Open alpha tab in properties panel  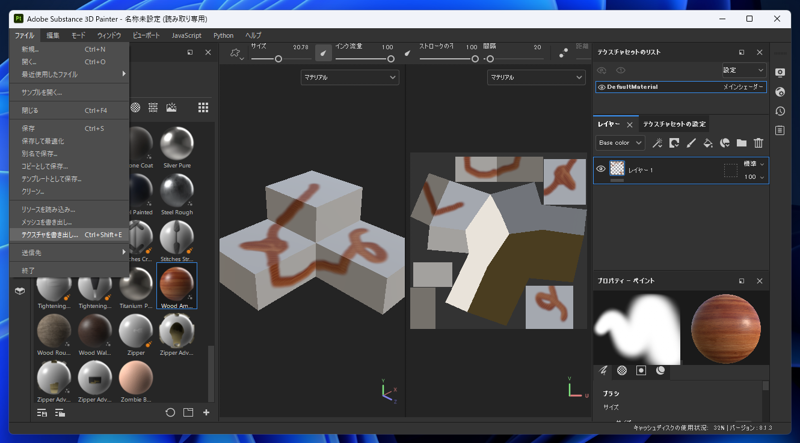pyautogui.click(x=622, y=371)
